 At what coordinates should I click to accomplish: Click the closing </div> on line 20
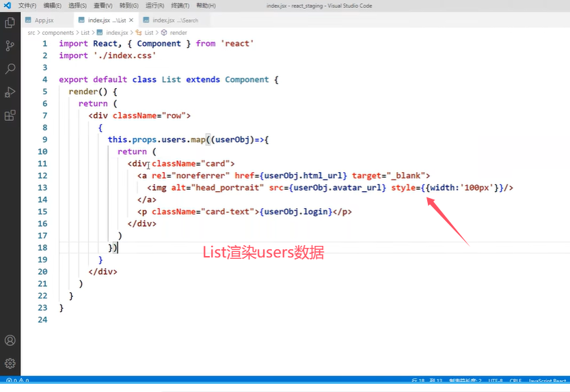[103, 271]
